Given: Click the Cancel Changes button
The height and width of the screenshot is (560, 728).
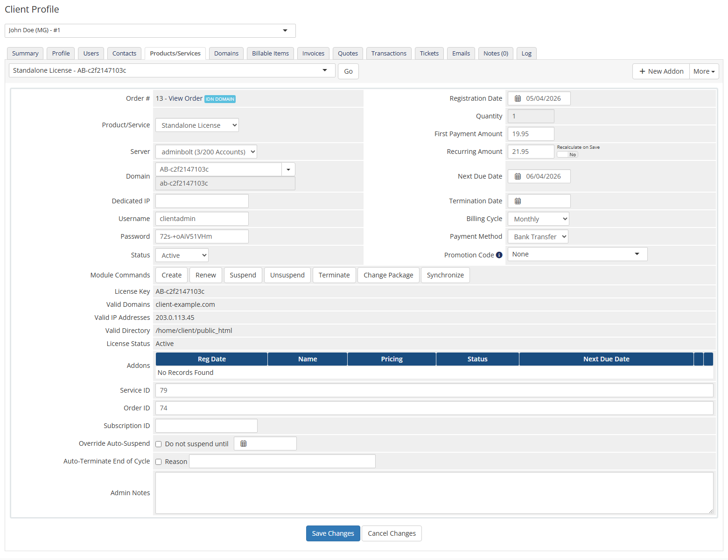Looking at the screenshot, I should [x=392, y=533].
